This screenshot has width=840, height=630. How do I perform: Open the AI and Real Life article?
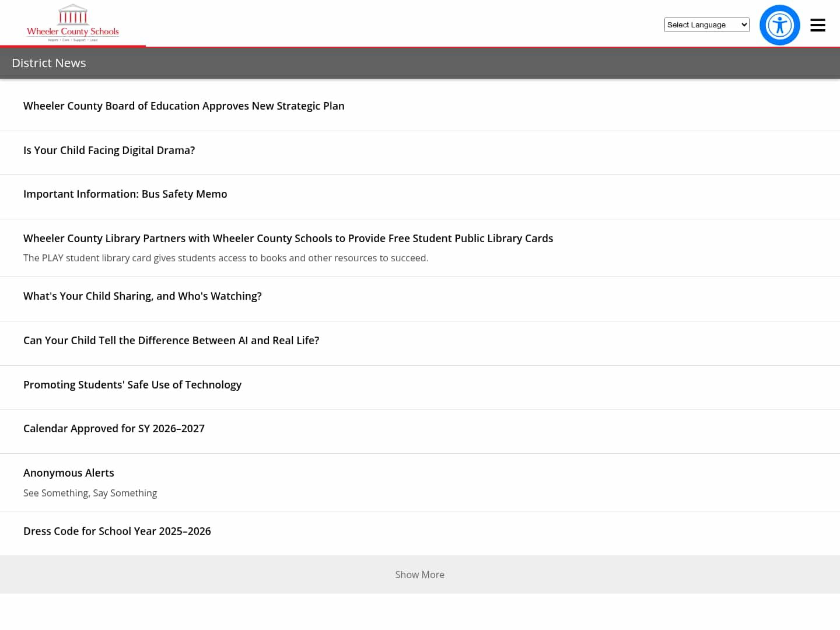pos(171,341)
